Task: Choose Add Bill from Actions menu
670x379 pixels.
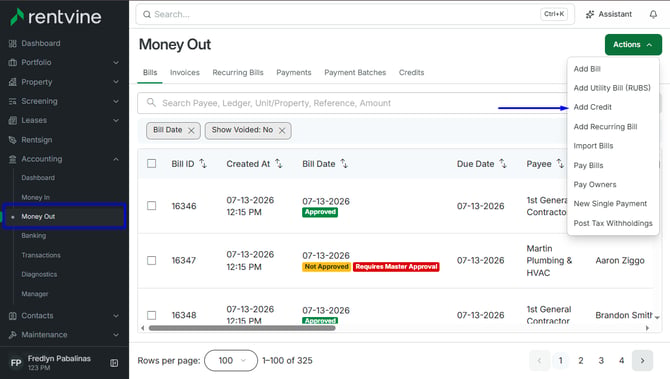Action: point(587,69)
